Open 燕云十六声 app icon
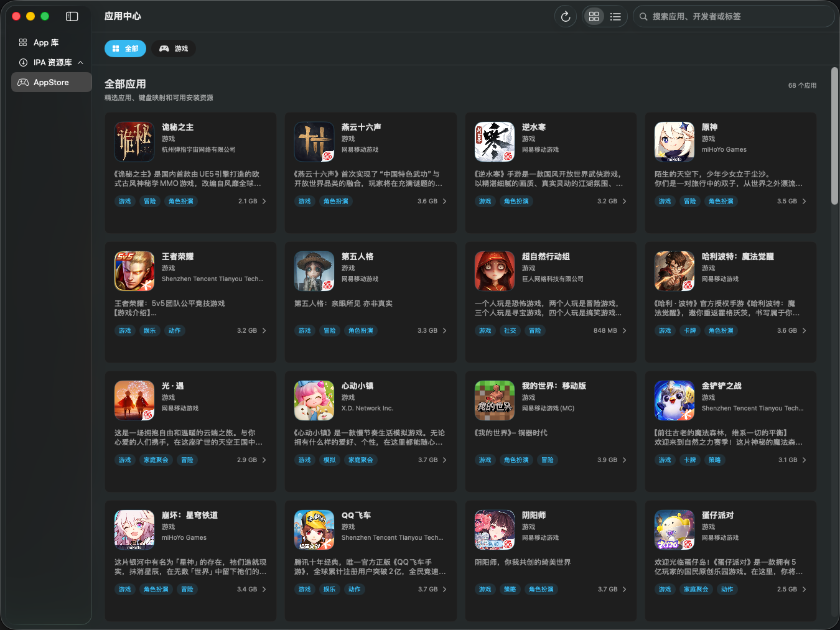Screen dimensions: 840x630 click(314, 142)
